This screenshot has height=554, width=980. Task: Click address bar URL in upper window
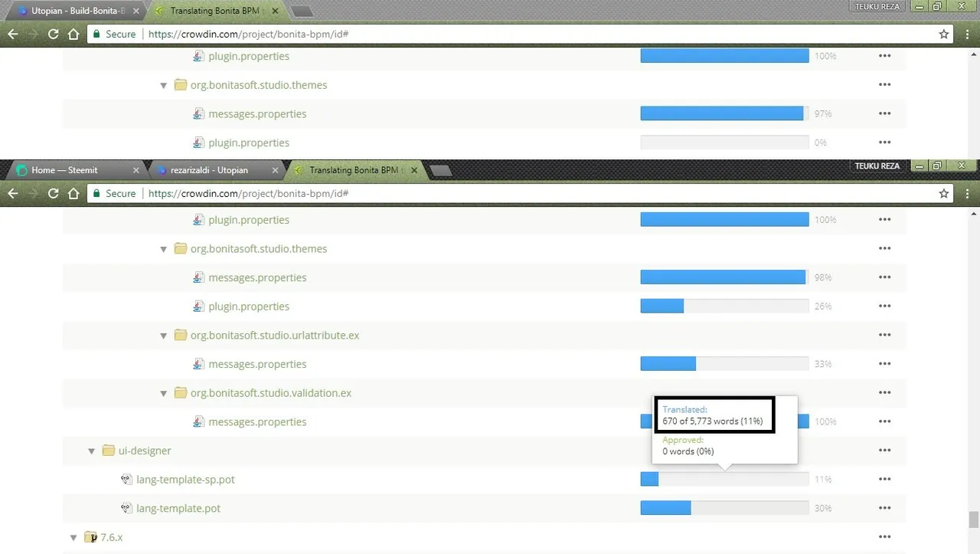click(x=248, y=34)
